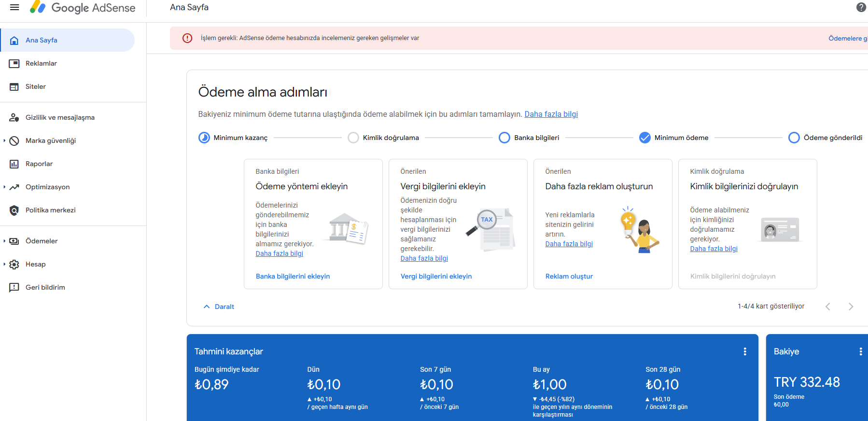868x421 pixels.
Task: Click the Raporlar chart icon
Action: tap(14, 164)
